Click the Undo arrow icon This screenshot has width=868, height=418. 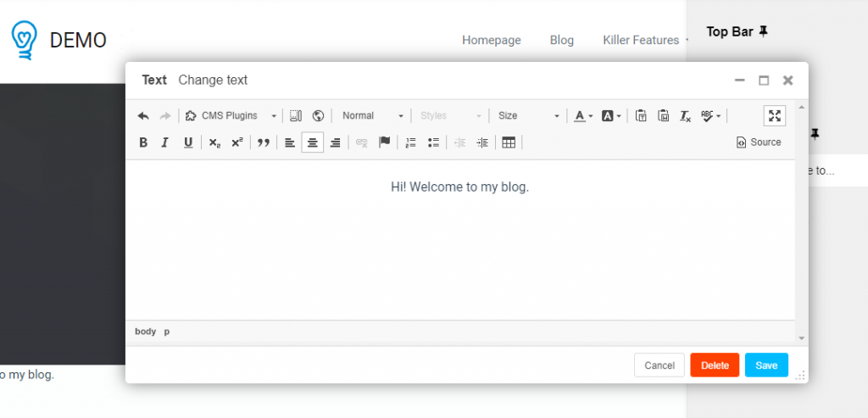(143, 116)
